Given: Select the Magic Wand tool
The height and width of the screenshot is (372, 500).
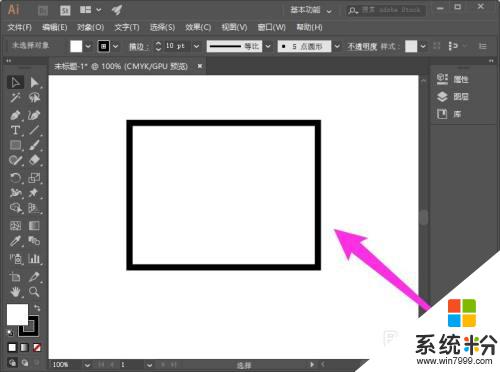Looking at the screenshot, I should (x=15, y=98).
